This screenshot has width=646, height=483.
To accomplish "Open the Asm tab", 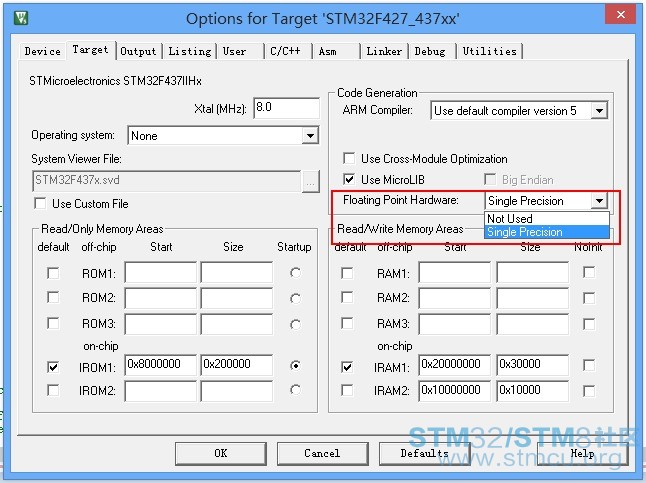I will tap(336, 52).
